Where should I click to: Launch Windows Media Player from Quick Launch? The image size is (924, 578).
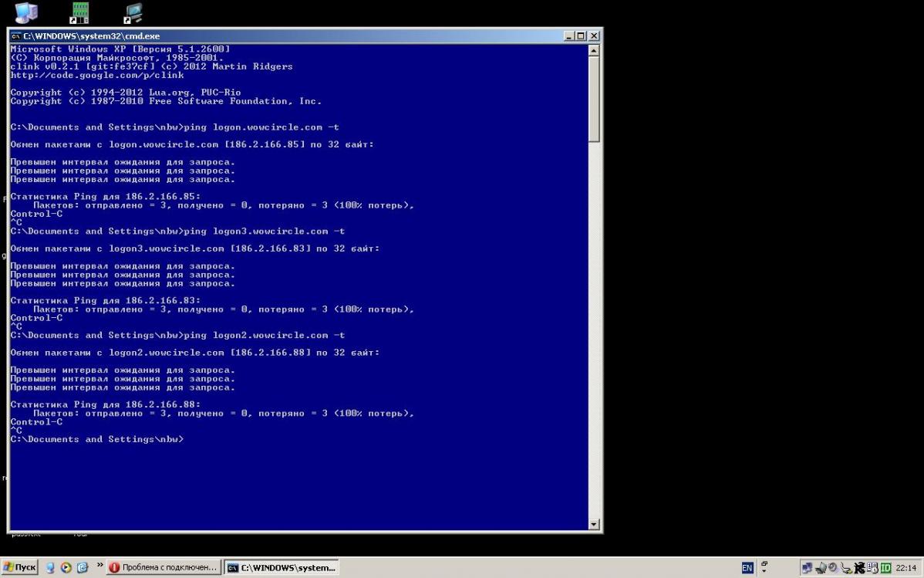[x=66, y=567]
